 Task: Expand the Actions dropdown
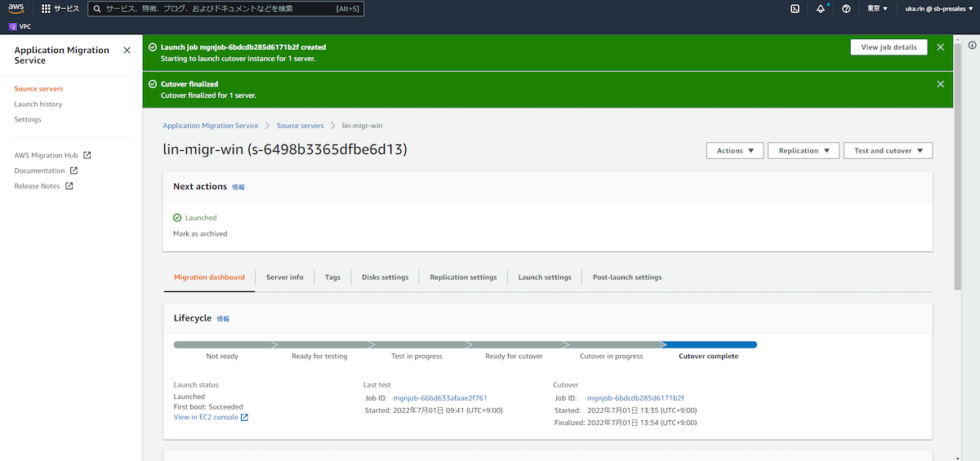(734, 151)
